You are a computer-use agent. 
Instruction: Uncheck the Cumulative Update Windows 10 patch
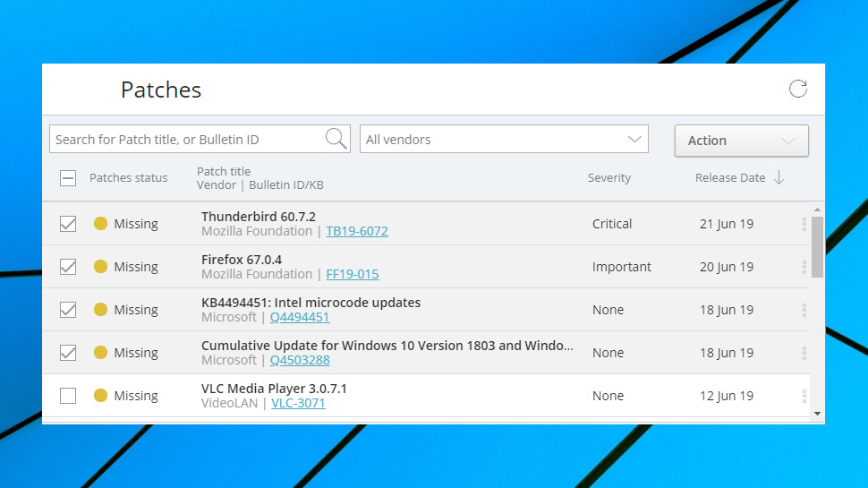coord(68,353)
